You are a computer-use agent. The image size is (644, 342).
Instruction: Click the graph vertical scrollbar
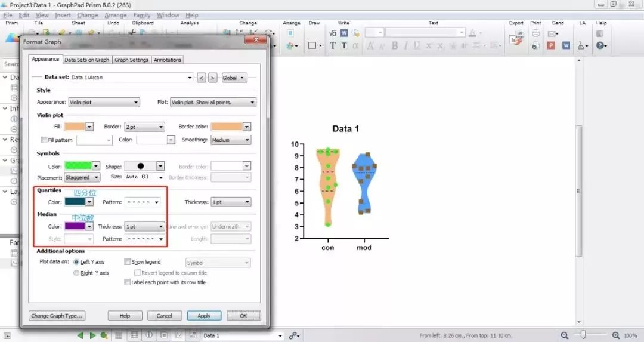[x=578, y=191]
